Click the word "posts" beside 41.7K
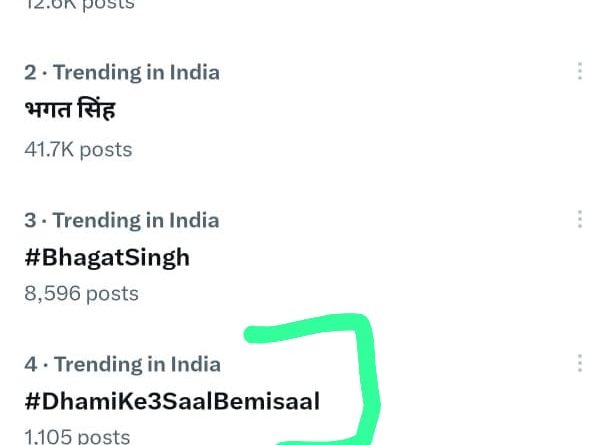The height and width of the screenshot is (445, 610). [x=106, y=149]
